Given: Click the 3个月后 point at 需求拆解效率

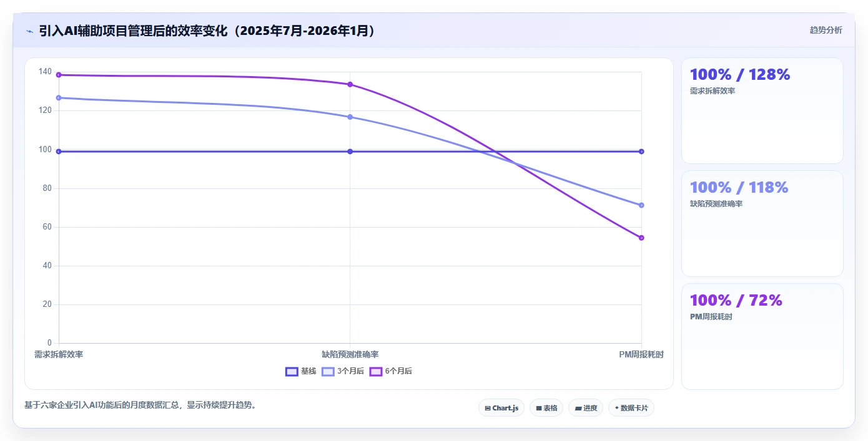Looking at the screenshot, I should 59,98.
